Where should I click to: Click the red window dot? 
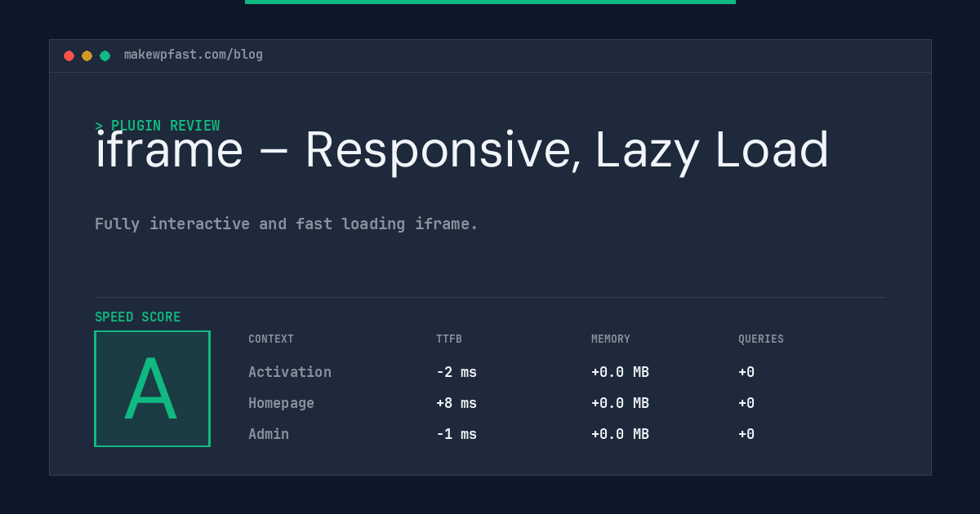tap(69, 55)
